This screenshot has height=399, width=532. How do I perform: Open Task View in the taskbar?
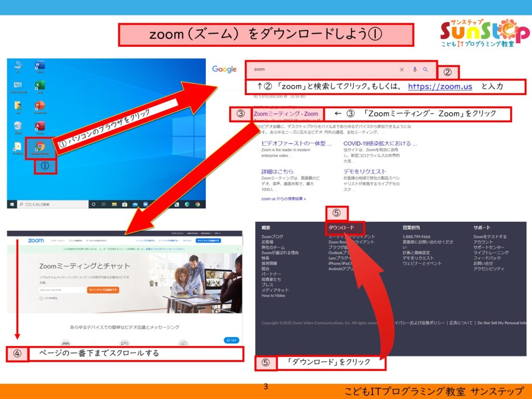click(104, 204)
